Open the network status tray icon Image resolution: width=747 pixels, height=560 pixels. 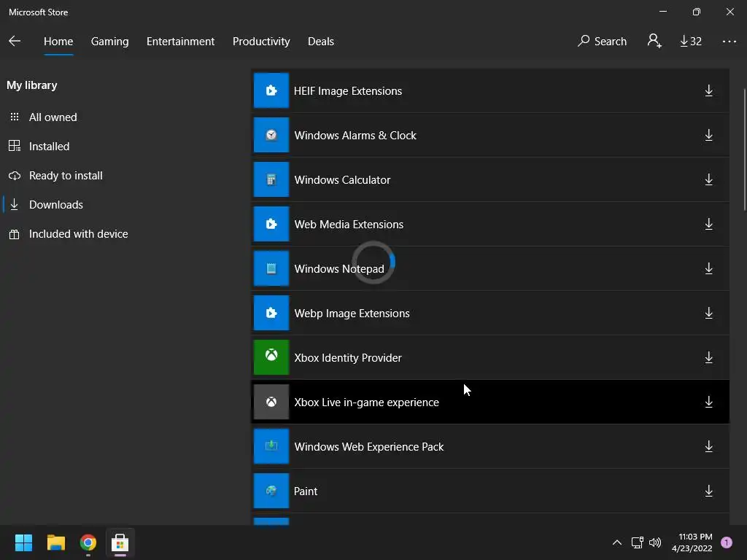pos(638,542)
